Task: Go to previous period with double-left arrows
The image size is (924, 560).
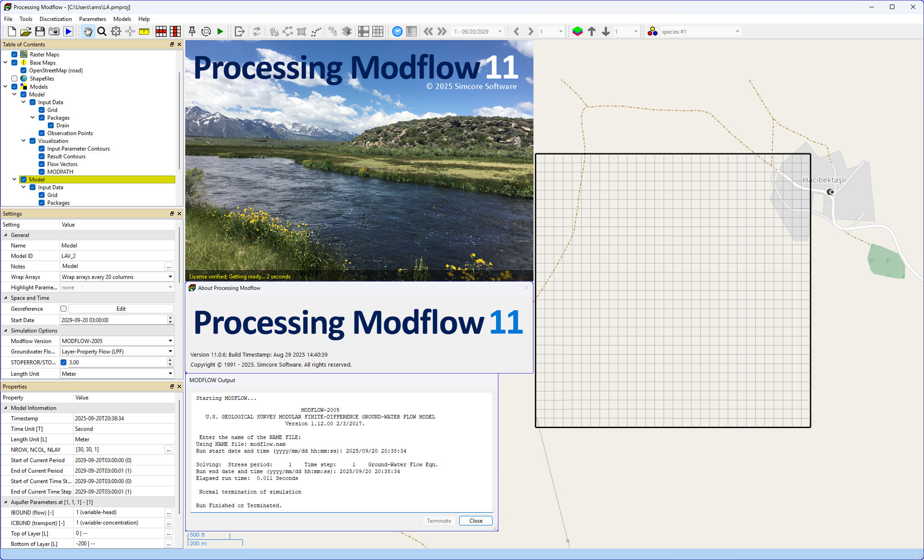Action: point(428,31)
